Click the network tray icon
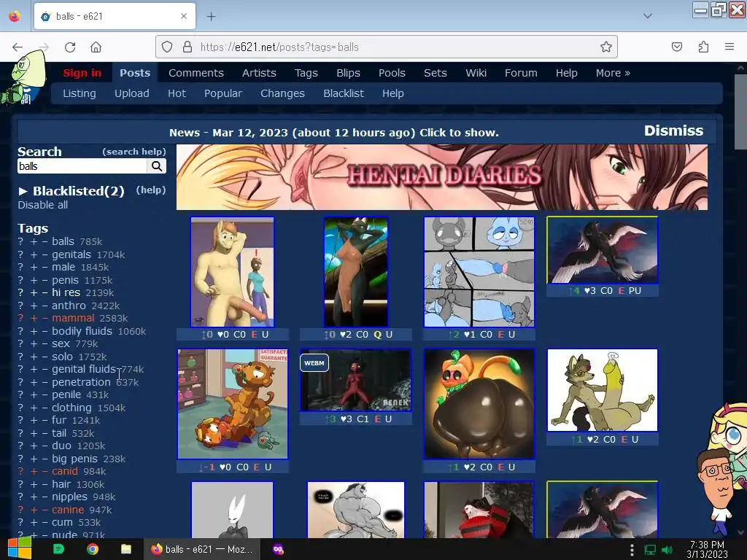Image resolution: width=747 pixels, height=560 pixels. (650, 550)
